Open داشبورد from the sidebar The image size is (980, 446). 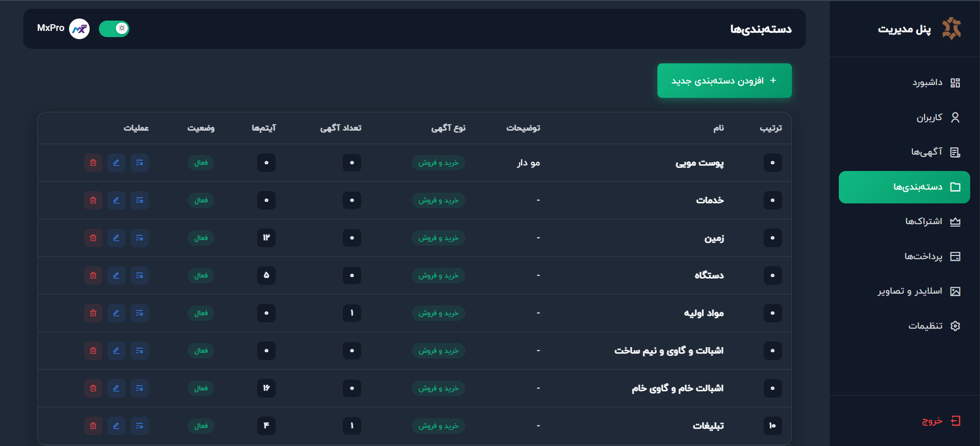point(905,83)
